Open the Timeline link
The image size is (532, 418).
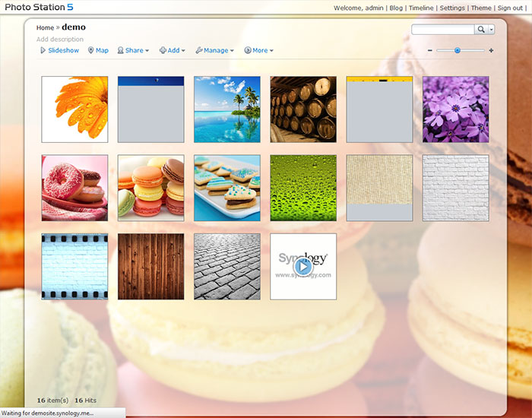pos(421,8)
